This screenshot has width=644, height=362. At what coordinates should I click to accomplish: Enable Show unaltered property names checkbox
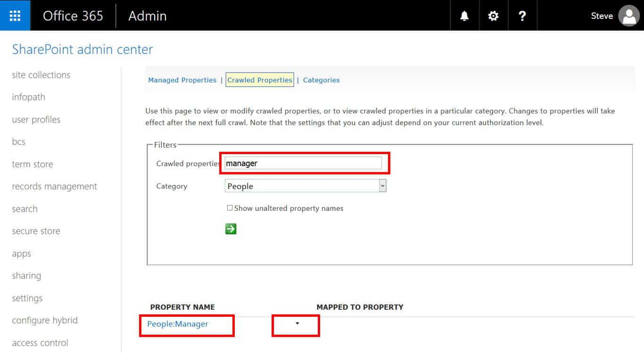[230, 208]
